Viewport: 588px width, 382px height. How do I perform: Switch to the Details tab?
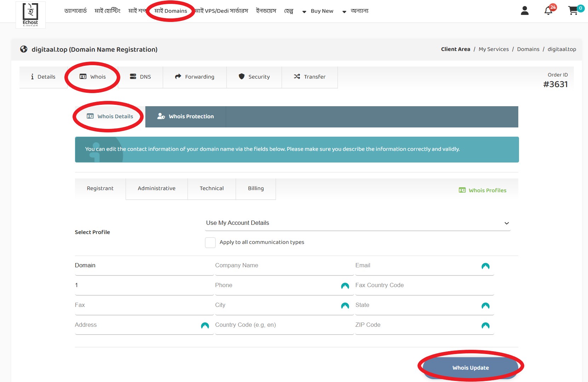click(x=43, y=77)
